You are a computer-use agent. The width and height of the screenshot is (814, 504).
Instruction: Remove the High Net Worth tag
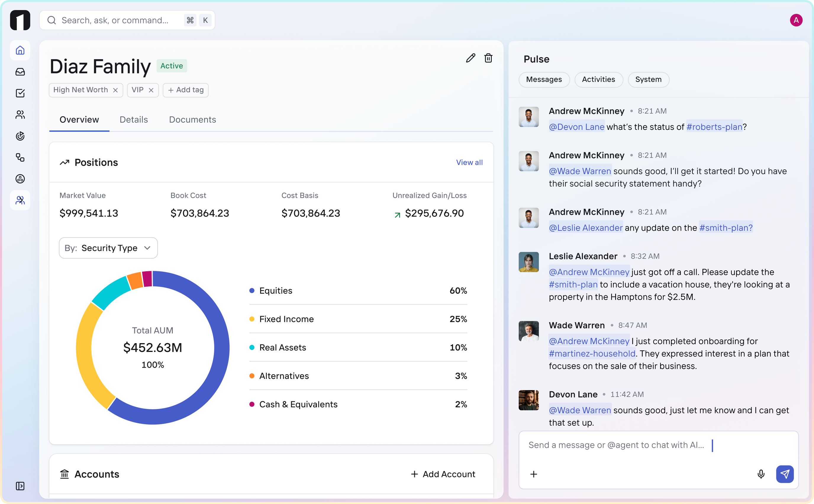pos(115,90)
